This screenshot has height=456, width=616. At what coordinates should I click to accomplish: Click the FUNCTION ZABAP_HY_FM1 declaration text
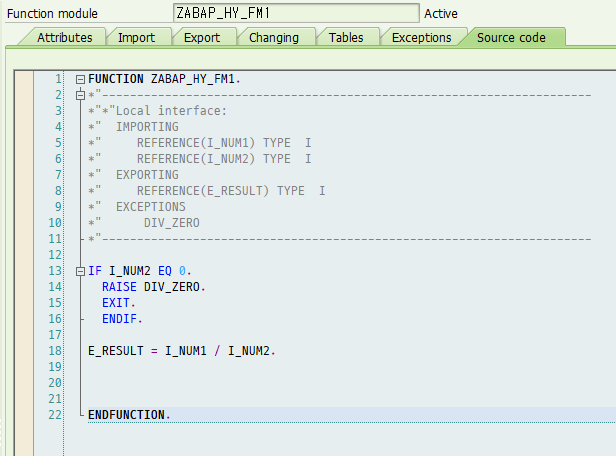click(164, 79)
